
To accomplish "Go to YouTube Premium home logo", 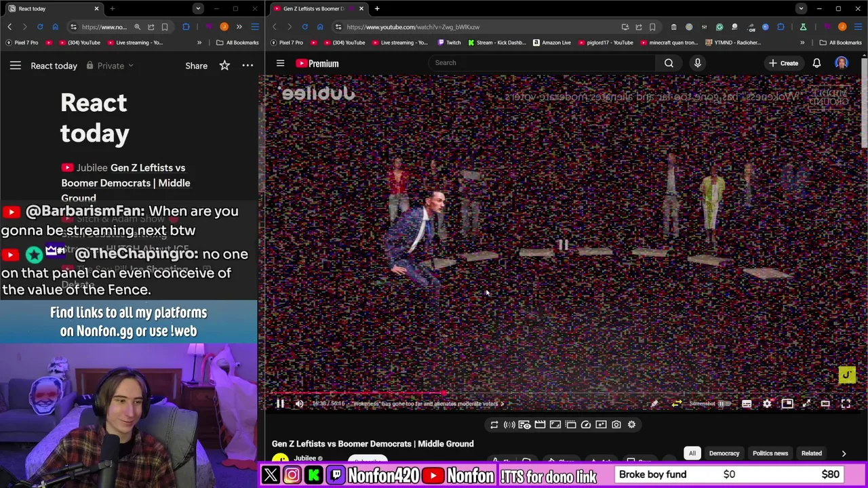I will [317, 63].
